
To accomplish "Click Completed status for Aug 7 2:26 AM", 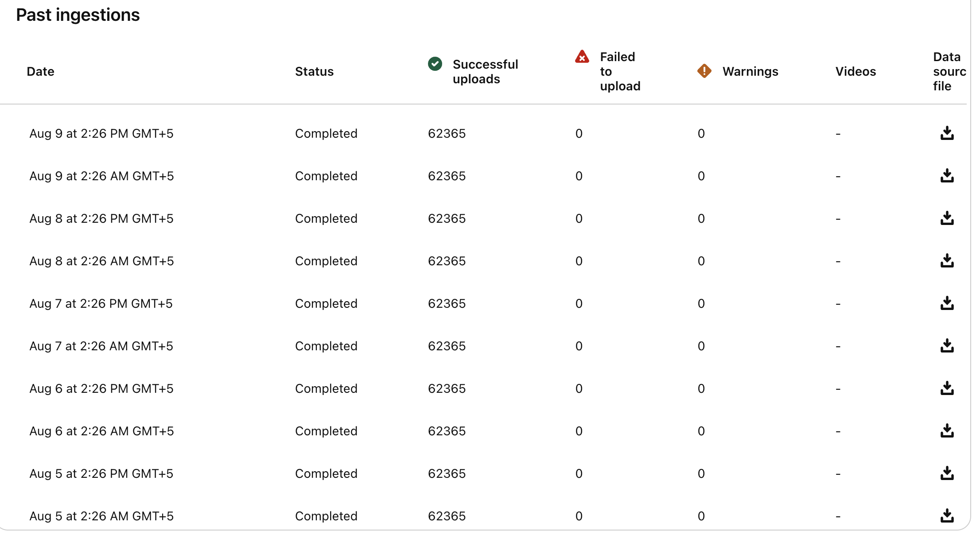I will pyautogui.click(x=326, y=346).
